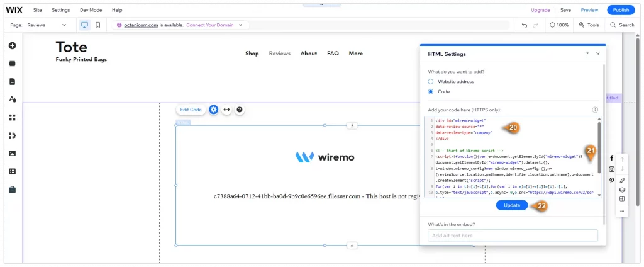Viewport: 644px width, 267px height.
Task: Click the info icon beside code label
Action: [595, 110]
